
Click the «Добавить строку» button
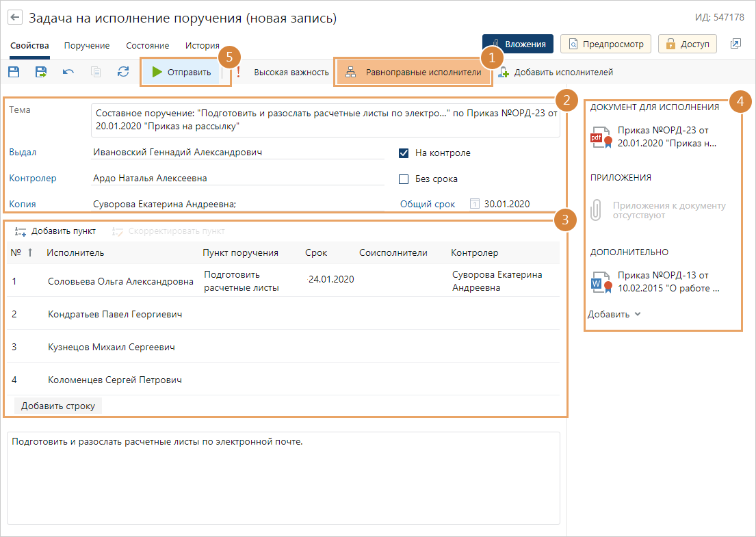coord(57,406)
